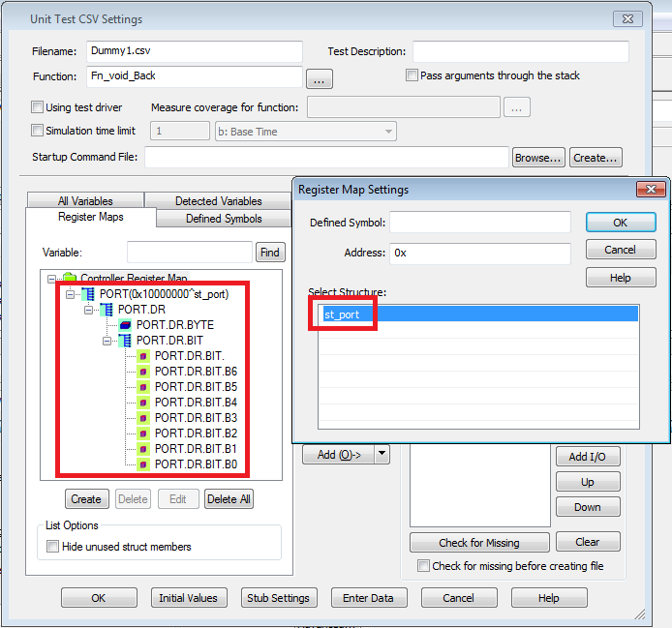This screenshot has width=672, height=628.
Task: Click the PORT.DR.BIT structure icon
Action: (x=125, y=341)
